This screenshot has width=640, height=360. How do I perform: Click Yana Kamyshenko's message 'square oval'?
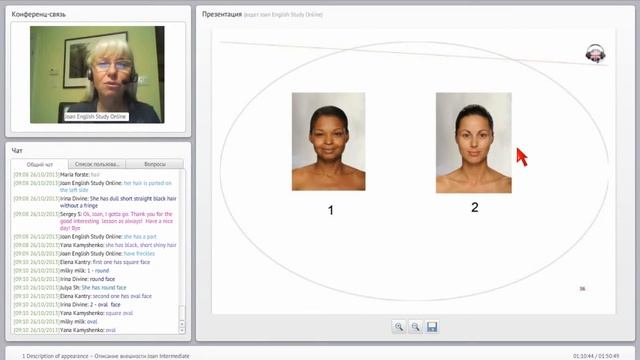click(119, 313)
